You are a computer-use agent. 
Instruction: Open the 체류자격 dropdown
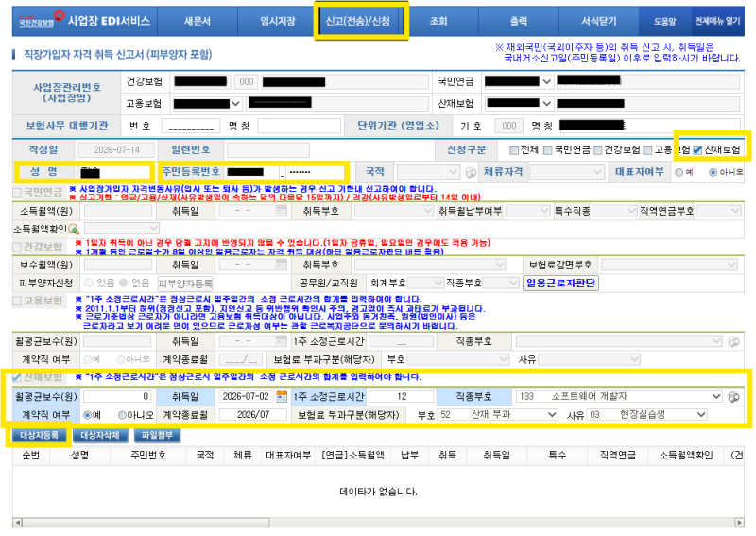click(x=566, y=172)
